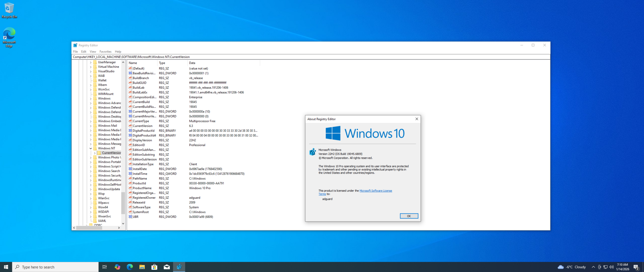Open Microsoft Store from the taskbar
This screenshot has width=644, height=272.
tap(154, 267)
